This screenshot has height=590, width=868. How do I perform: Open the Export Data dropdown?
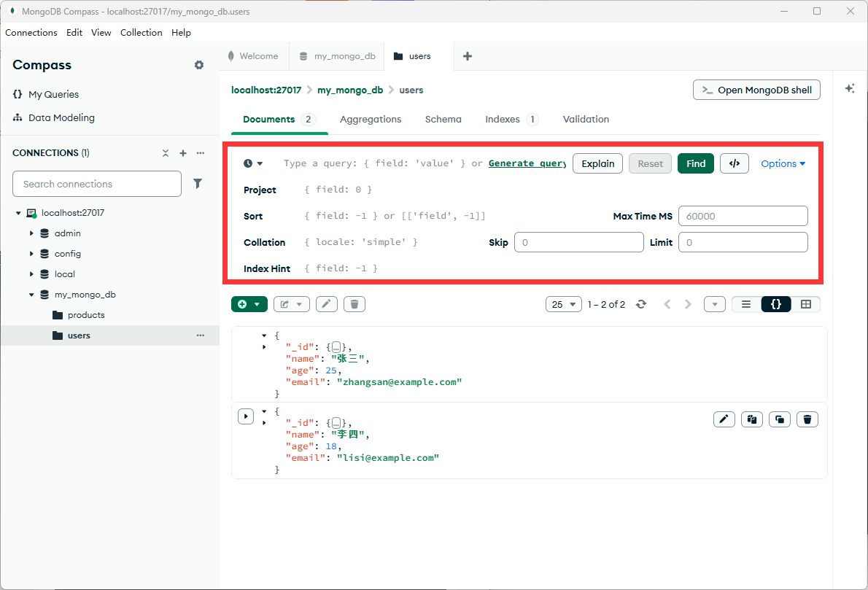click(x=291, y=304)
